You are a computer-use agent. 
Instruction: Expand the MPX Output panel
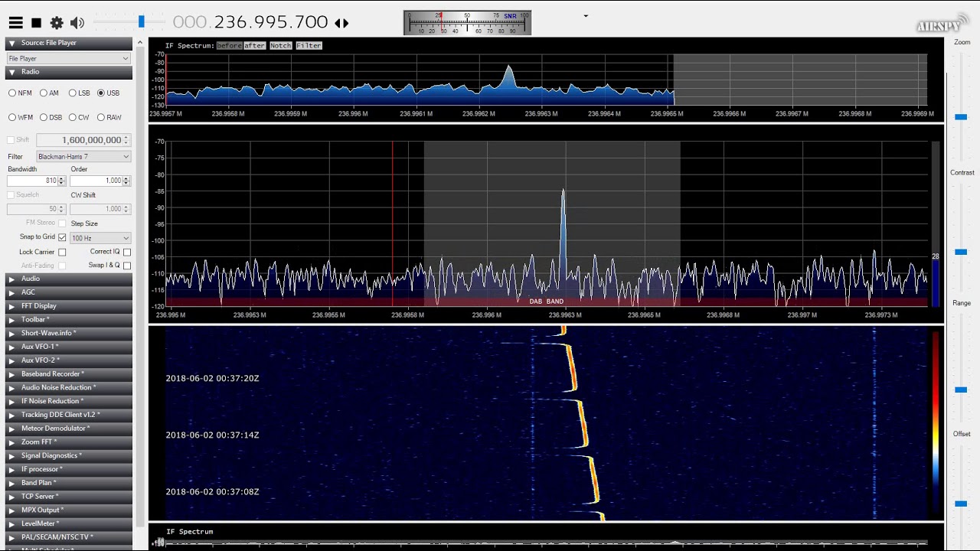(x=69, y=510)
